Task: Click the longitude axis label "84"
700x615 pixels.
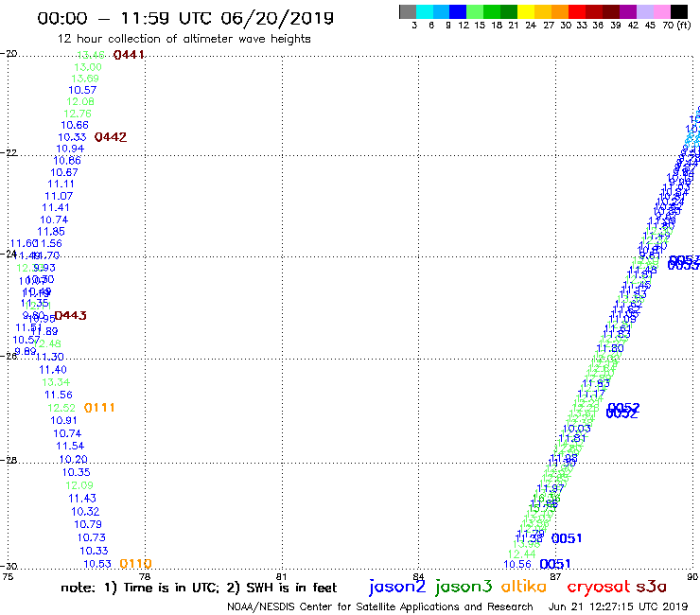Action: click(x=418, y=576)
